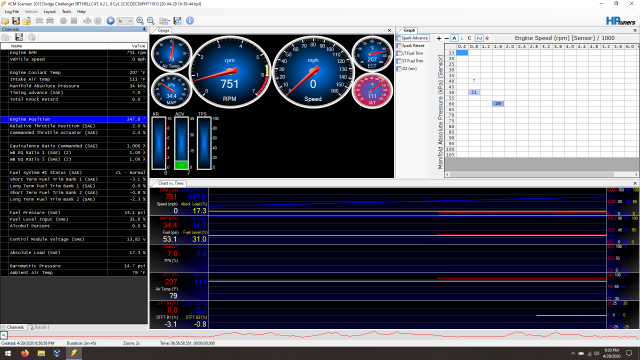Click the third folder icon in the toolbar
Screen dimensions: 640x360
click(27, 21)
